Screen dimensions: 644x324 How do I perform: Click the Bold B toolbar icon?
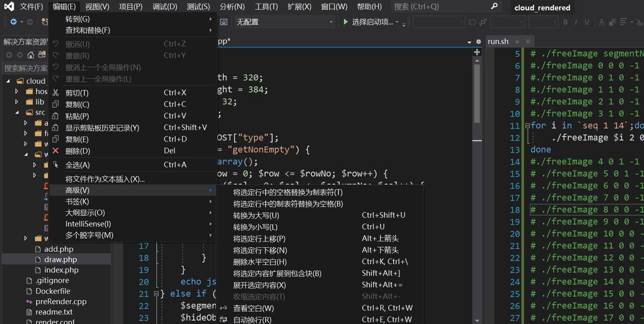click(x=565, y=22)
